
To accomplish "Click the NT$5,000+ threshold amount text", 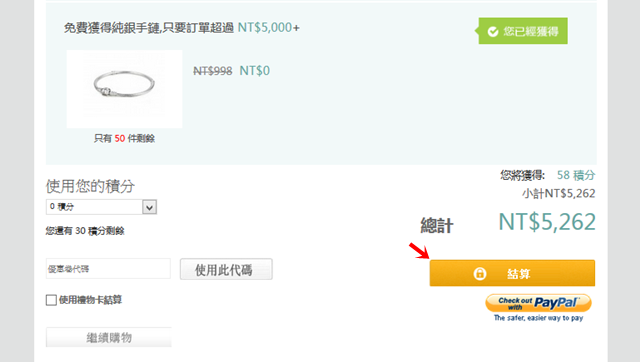I will pos(269,28).
